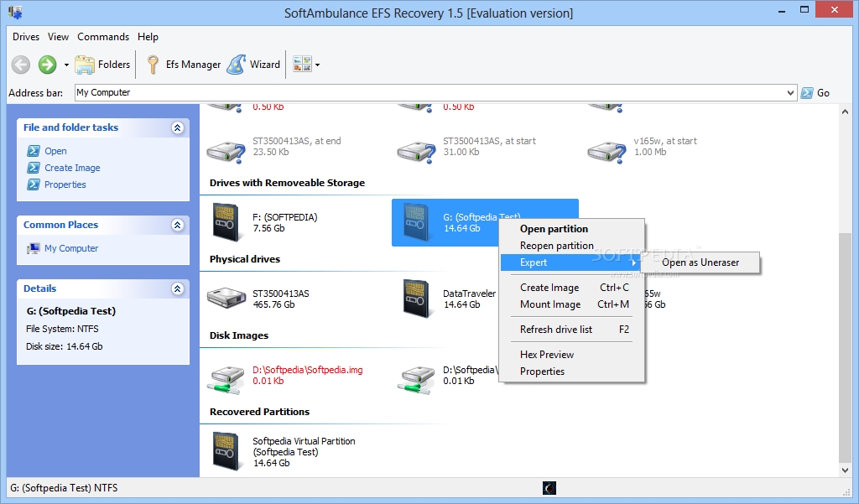Click File System: NTFS detail text
The image size is (859, 504).
[x=62, y=329]
